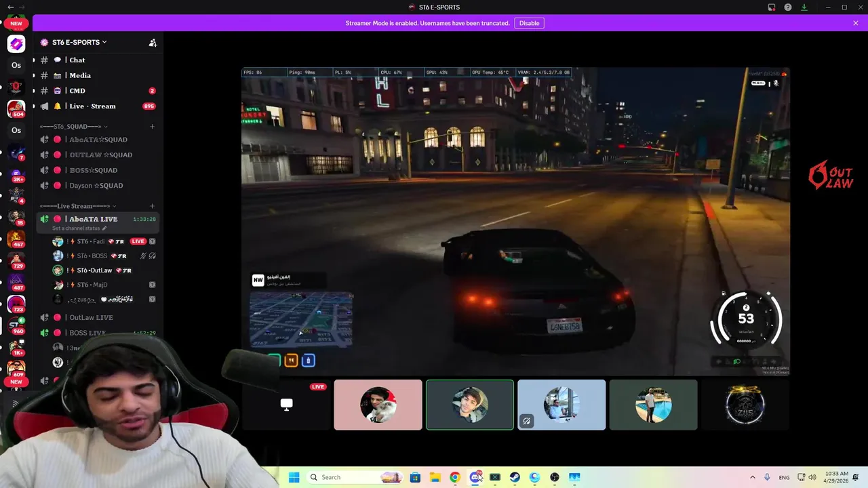868x488 pixels.
Task: Open the Media text channel
Action: [x=98, y=75]
